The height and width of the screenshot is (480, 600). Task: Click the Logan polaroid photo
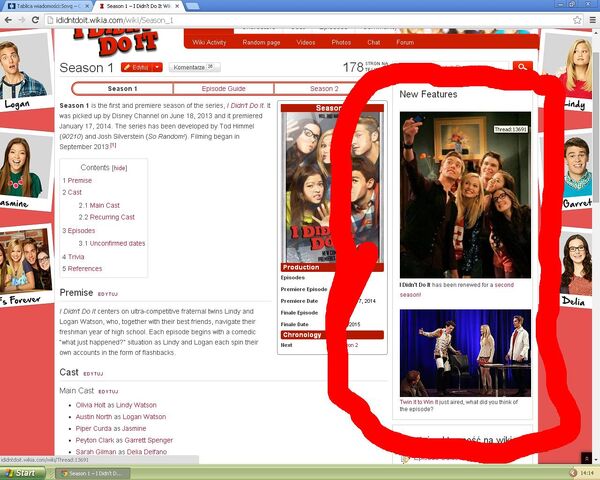pyautogui.click(x=26, y=71)
